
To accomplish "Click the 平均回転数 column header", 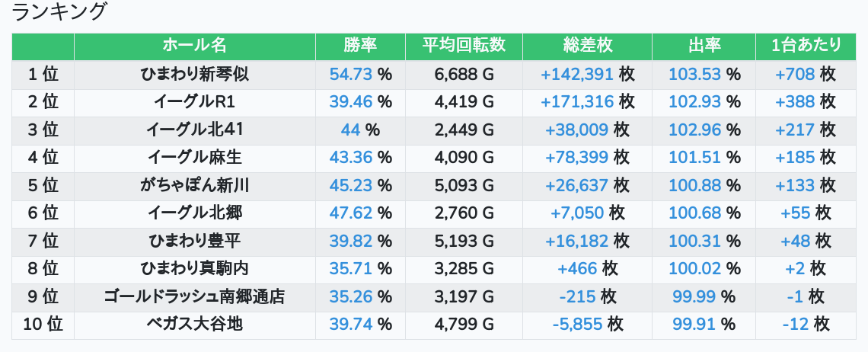I will tap(464, 46).
